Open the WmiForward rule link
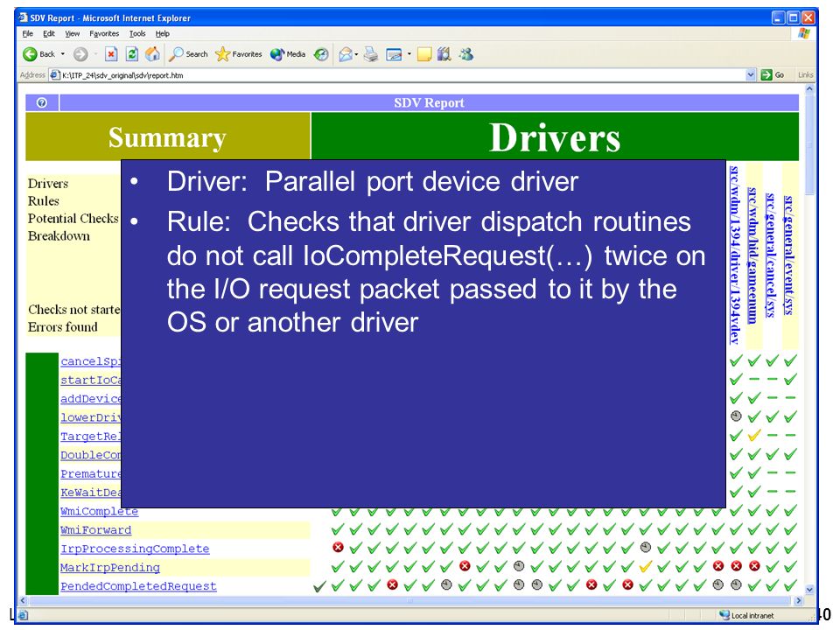 [x=96, y=530]
